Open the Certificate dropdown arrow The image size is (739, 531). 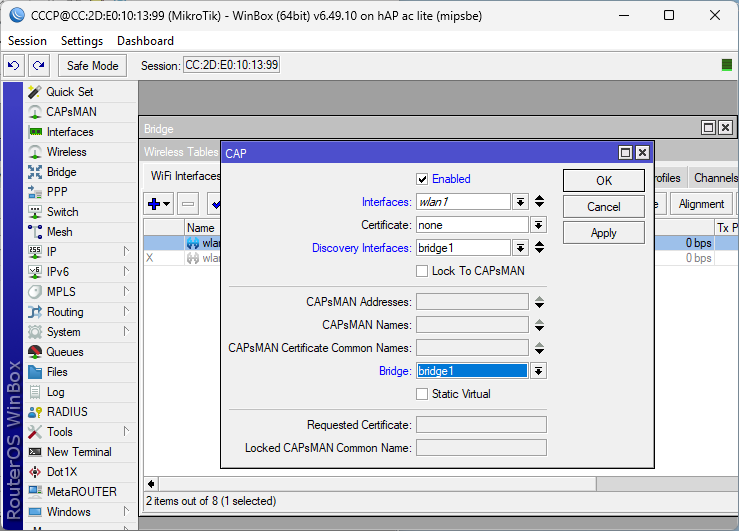538,225
